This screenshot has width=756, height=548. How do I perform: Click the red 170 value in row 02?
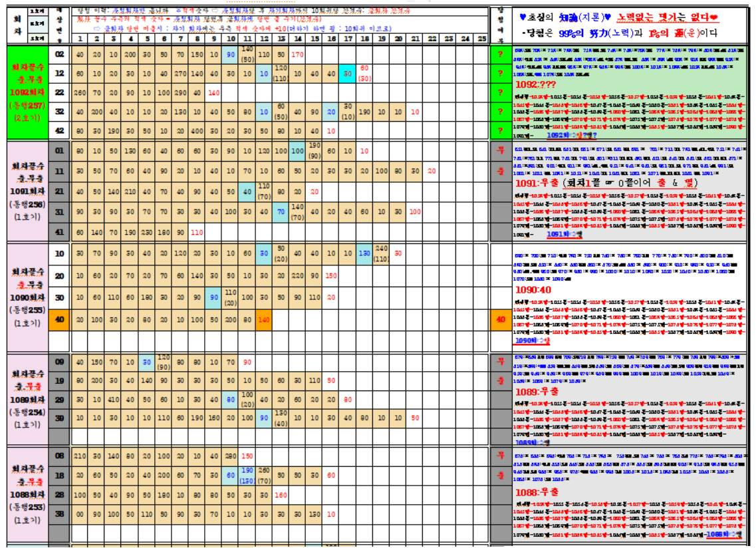297,53
